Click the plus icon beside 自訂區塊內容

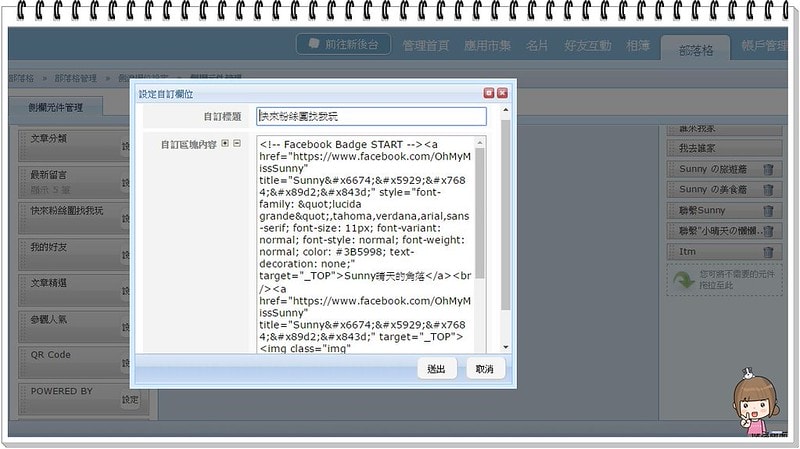click(226, 144)
